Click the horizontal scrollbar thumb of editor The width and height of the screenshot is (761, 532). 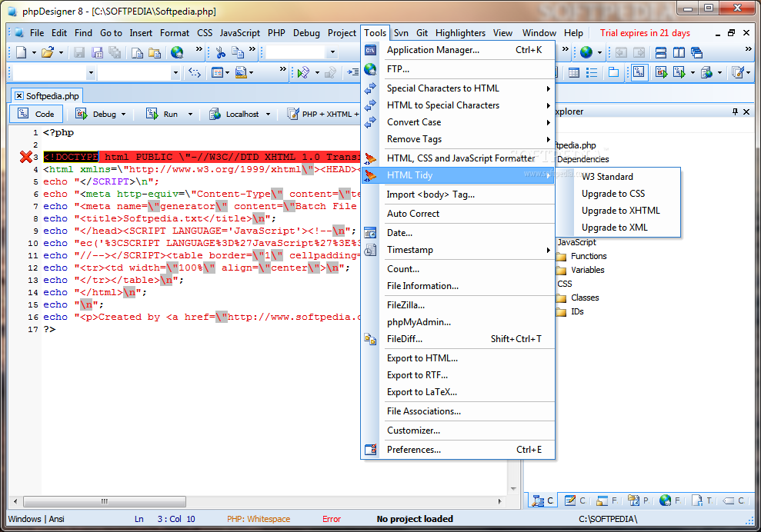point(105,501)
